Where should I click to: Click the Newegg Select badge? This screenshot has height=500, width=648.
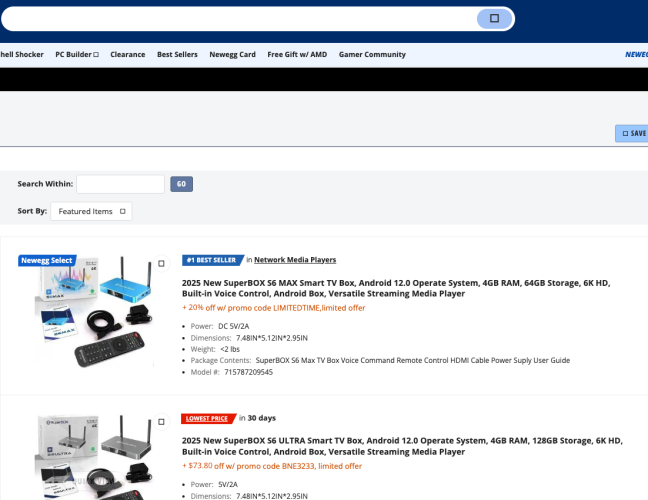click(x=47, y=260)
